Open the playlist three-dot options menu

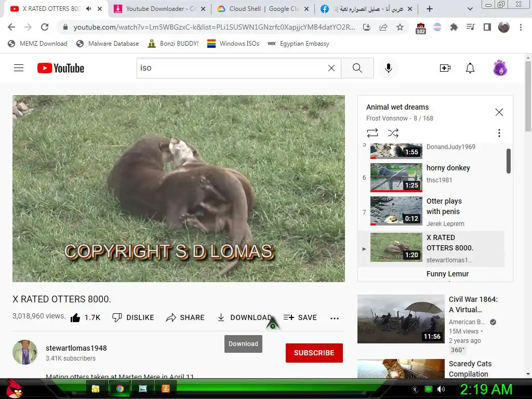point(499,133)
